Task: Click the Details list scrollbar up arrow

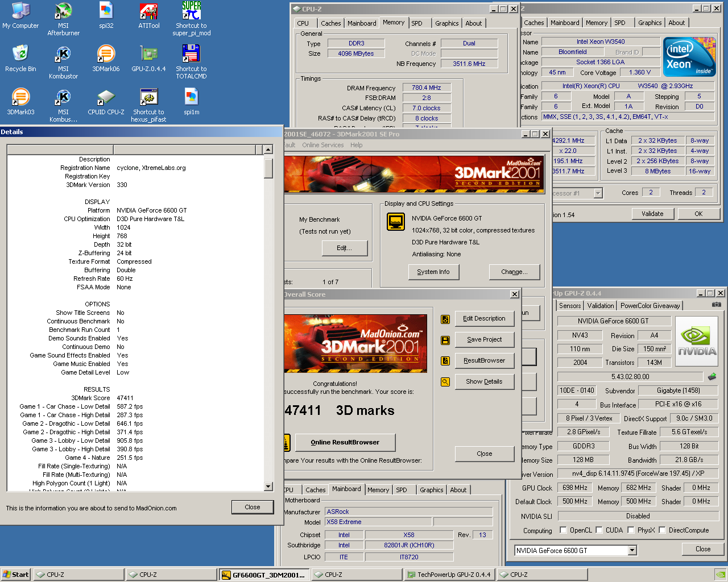Action: click(x=268, y=149)
